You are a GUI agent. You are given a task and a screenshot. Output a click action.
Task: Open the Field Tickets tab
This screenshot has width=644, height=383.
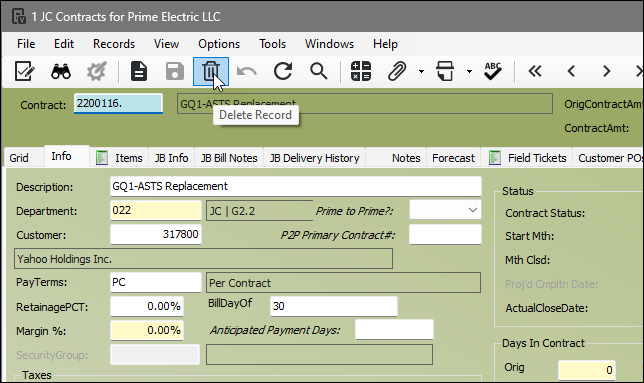(527, 158)
